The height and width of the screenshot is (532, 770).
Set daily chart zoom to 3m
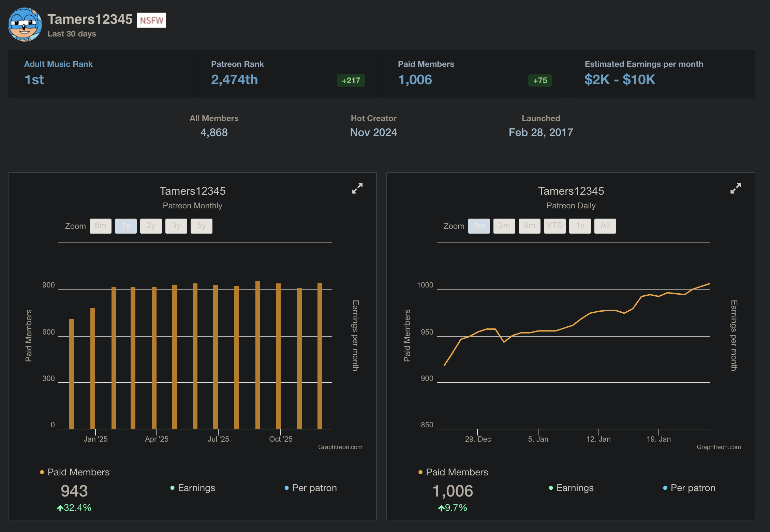504,226
